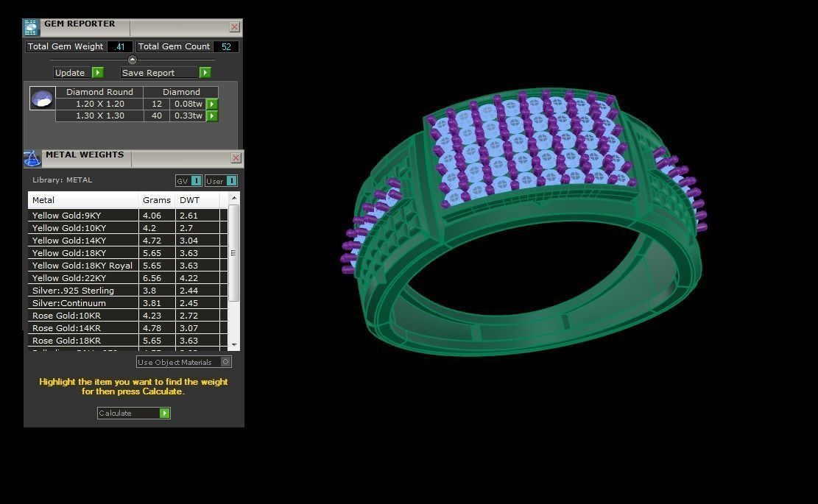Select the Silver:.925 Sterling row
The height and width of the screenshot is (504, 818).
click(128, 291)
